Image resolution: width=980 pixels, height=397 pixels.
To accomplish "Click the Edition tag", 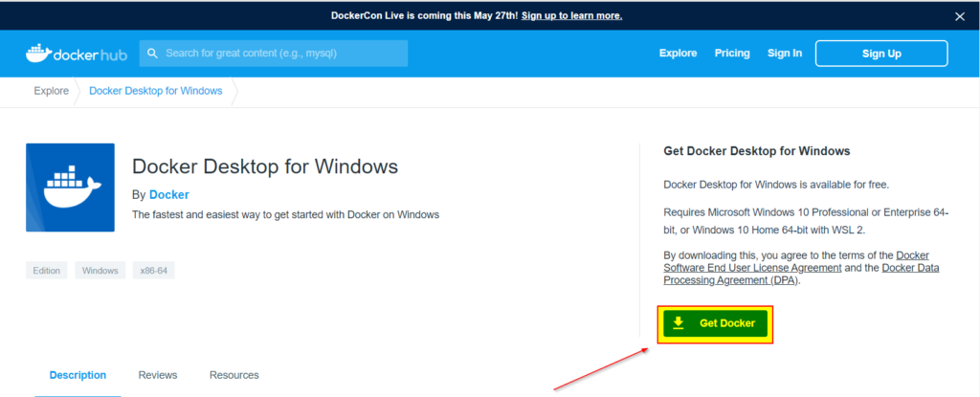I will [47, 270].
